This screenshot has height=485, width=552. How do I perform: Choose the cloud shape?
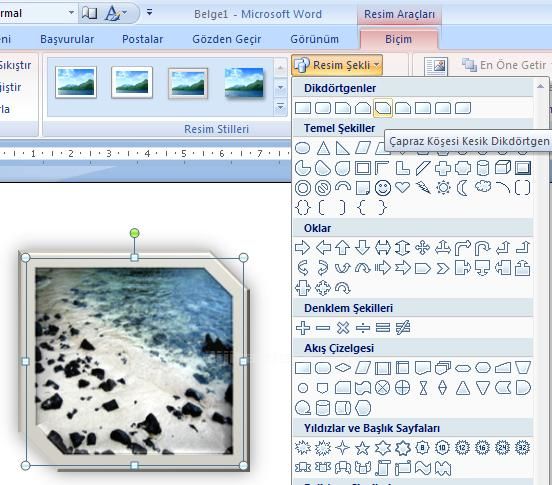[483, 187]
